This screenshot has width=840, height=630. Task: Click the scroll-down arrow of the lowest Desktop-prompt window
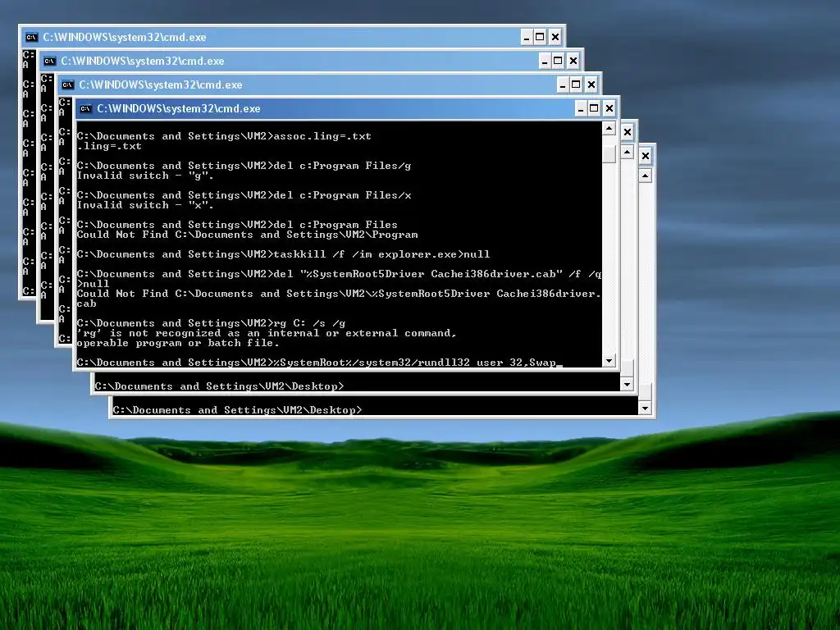tap(646, 409)
